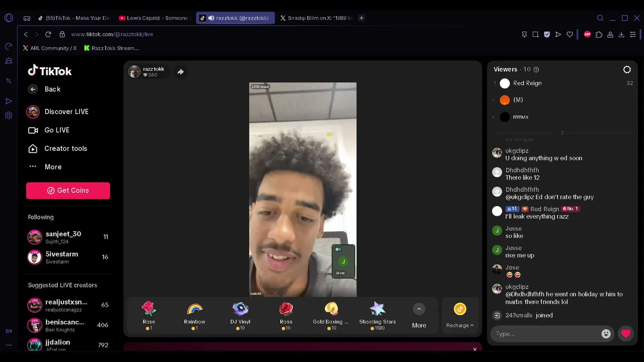Open browser settings gear in sidebar

pos(9,115)
